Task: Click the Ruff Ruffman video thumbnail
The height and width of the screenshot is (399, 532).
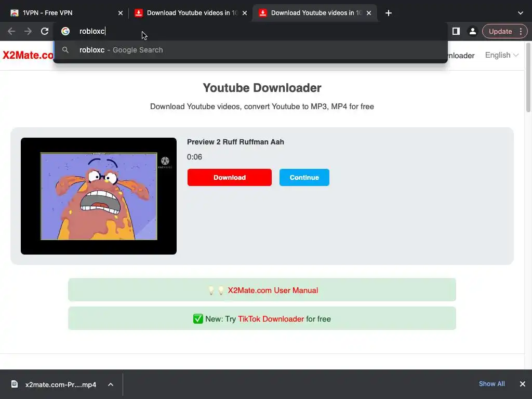Action: click(99, 196)
